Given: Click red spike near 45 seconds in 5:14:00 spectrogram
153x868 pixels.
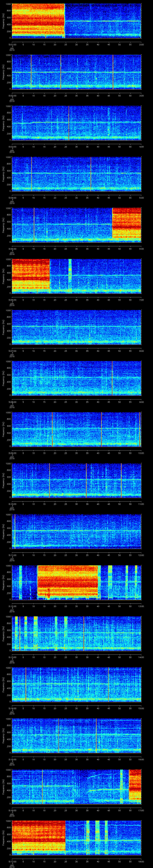Looking at the screenshot, I should (109, 684).
